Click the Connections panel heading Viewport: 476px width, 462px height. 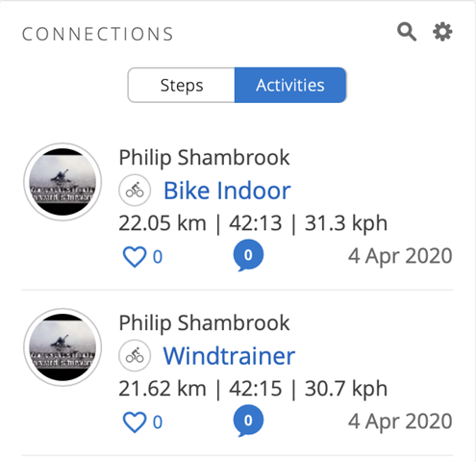pos(98,34)
